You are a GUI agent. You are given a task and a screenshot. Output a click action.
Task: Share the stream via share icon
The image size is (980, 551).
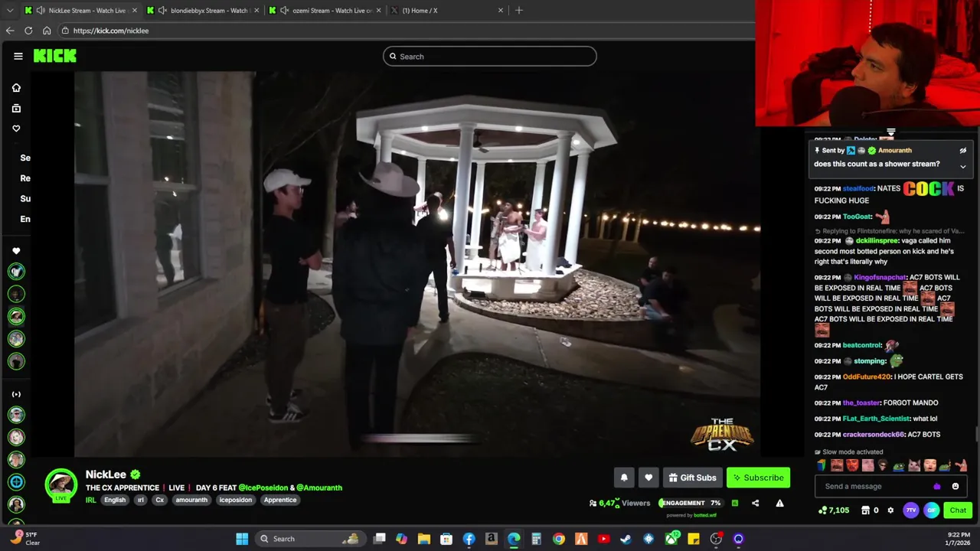755,503
